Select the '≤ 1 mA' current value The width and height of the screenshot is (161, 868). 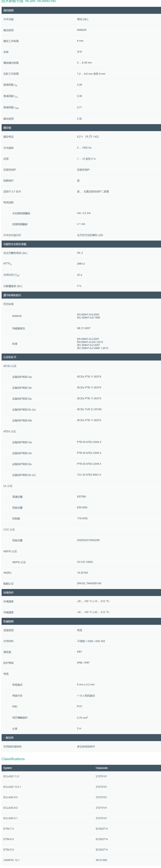pos(81,224)
